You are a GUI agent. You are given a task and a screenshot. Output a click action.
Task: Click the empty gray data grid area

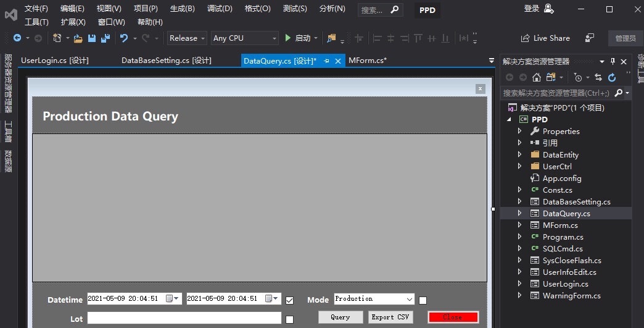click(x=260, y=208)
